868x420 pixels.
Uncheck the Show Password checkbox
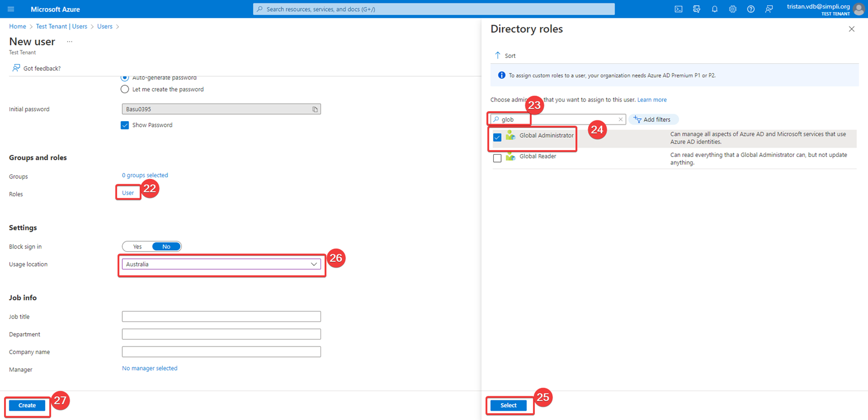(125, 125)
